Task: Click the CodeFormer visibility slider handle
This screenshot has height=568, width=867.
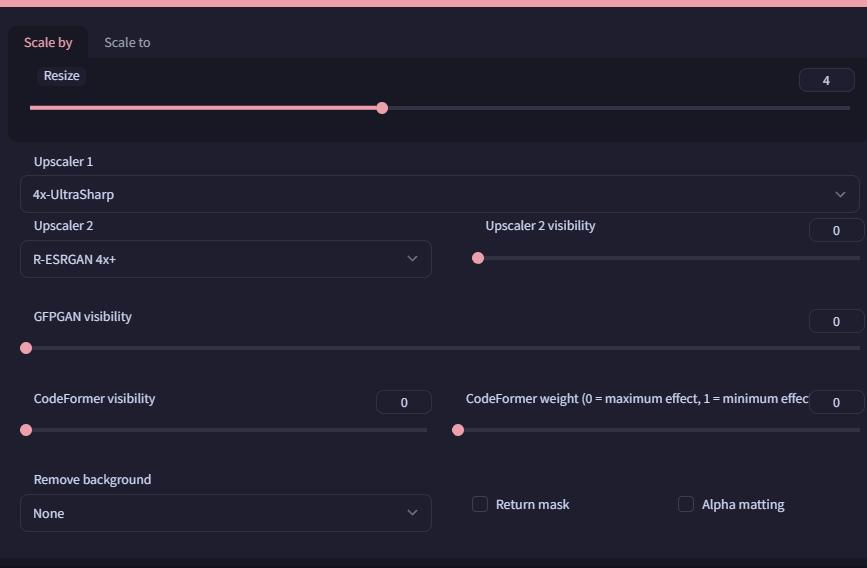Action: click(x=26, y=430)
